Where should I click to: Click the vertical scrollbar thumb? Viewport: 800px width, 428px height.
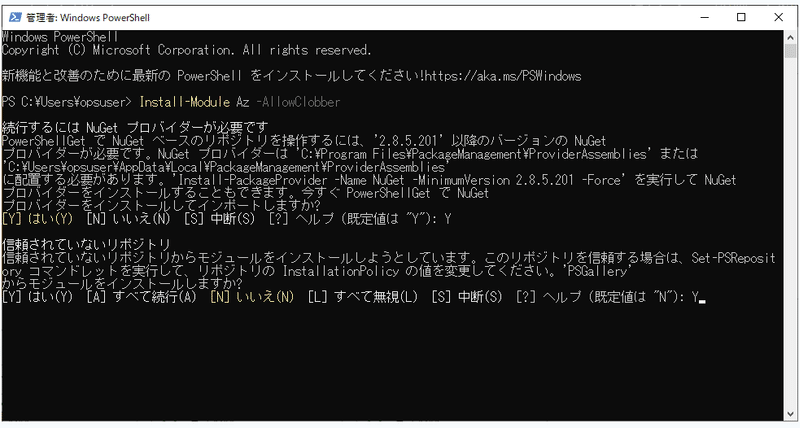(x=790, y=52)
